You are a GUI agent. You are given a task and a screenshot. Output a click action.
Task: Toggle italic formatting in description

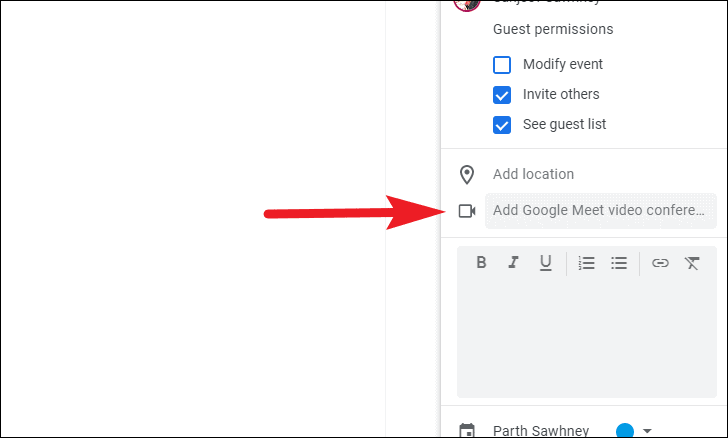[x=513, y=262]
